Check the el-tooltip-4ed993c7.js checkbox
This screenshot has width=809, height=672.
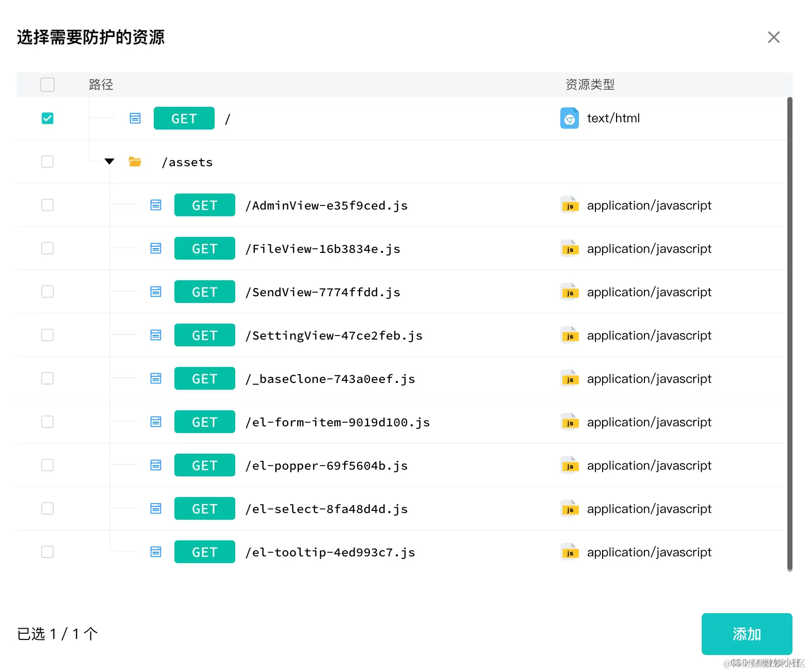pos(47,552)
